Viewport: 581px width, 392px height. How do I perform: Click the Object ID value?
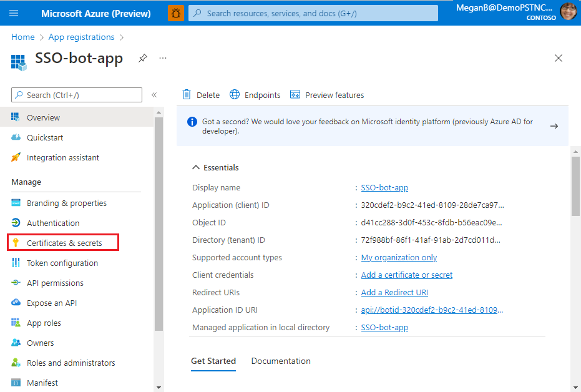(431, 222)
